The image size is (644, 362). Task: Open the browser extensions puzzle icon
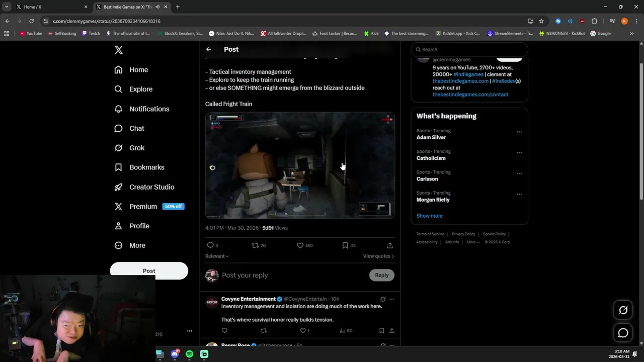coord(594,21)
